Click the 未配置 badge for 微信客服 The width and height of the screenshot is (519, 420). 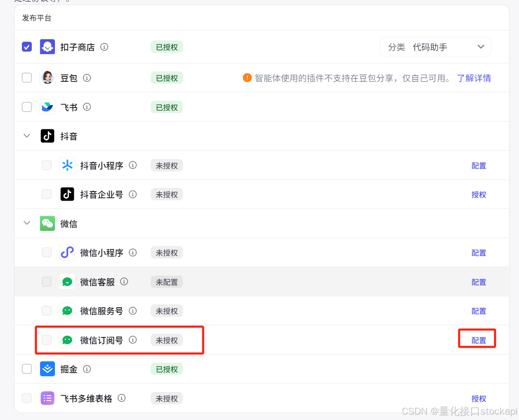[x=167, y=282]
